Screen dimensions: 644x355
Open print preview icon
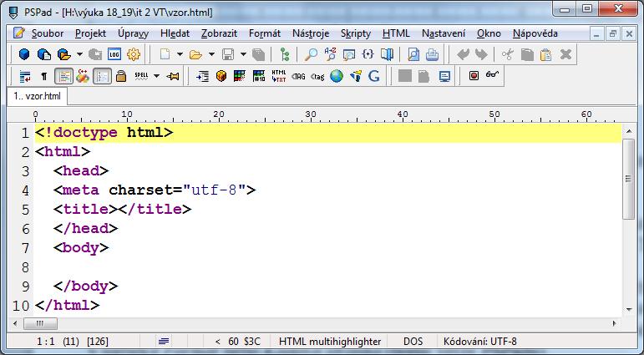tap(413, 54)
